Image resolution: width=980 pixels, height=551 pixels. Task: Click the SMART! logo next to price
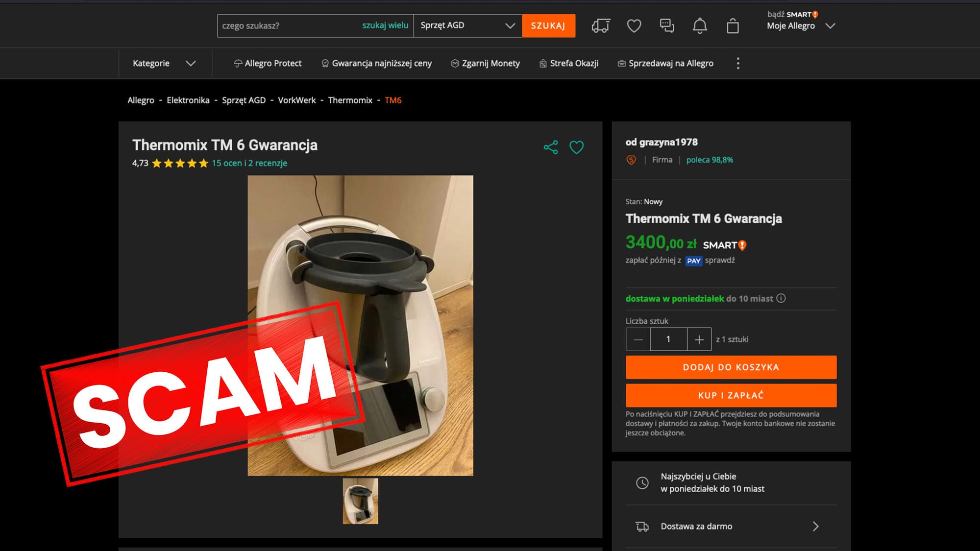724,245
